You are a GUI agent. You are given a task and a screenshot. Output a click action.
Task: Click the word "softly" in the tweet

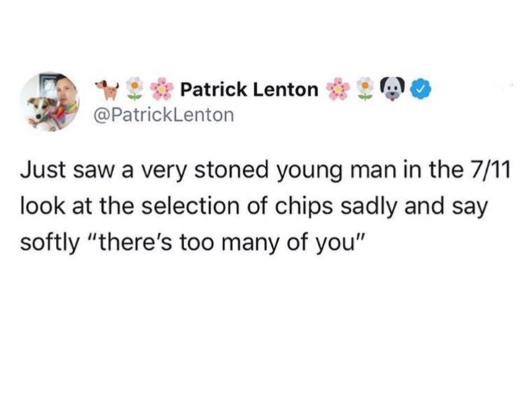coord(50,243)
